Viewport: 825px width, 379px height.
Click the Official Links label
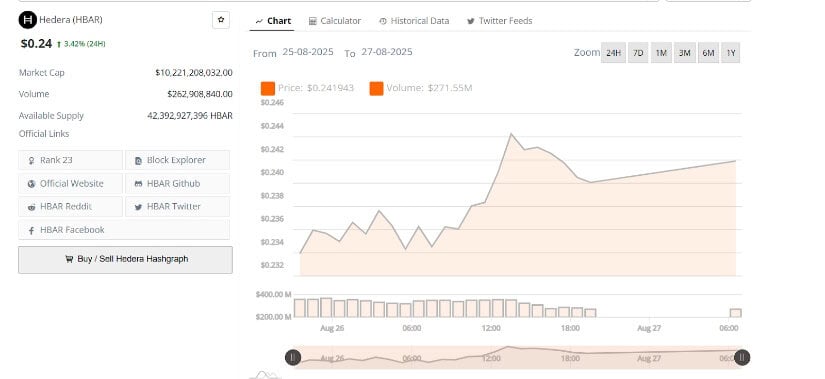click(44, 134)
